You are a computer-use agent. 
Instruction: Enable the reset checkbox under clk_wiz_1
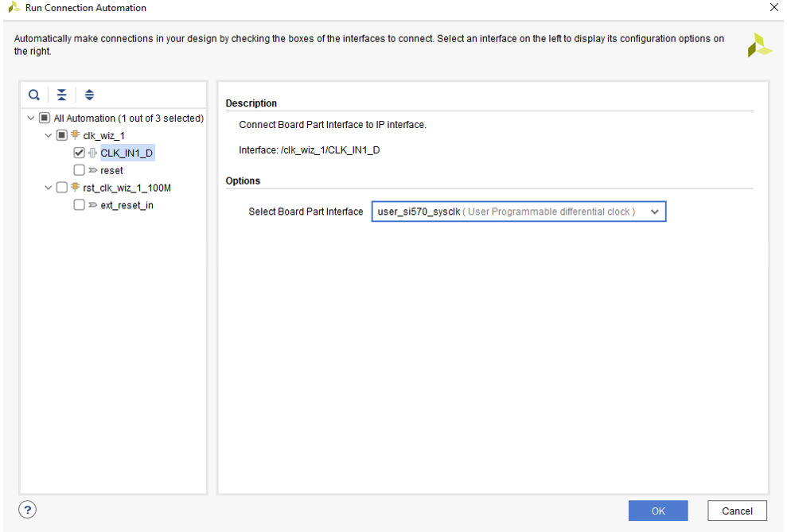(x=79, y=170)
